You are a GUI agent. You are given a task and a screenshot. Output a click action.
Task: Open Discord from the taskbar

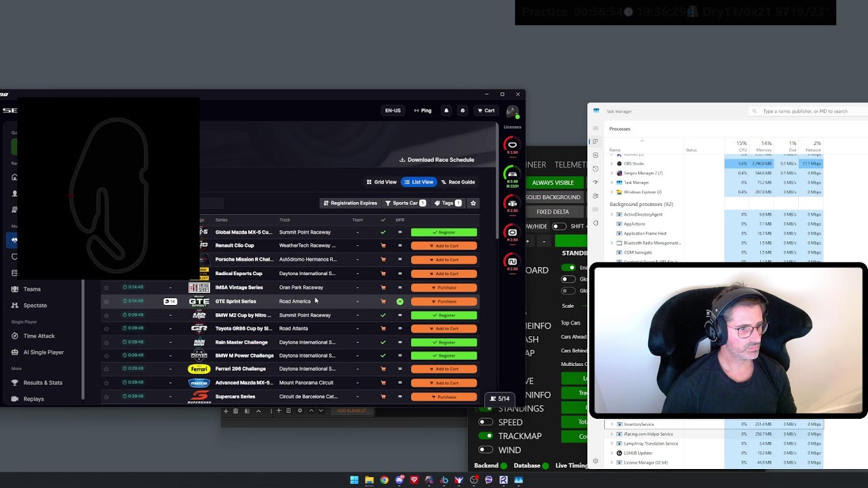(399, 480)
